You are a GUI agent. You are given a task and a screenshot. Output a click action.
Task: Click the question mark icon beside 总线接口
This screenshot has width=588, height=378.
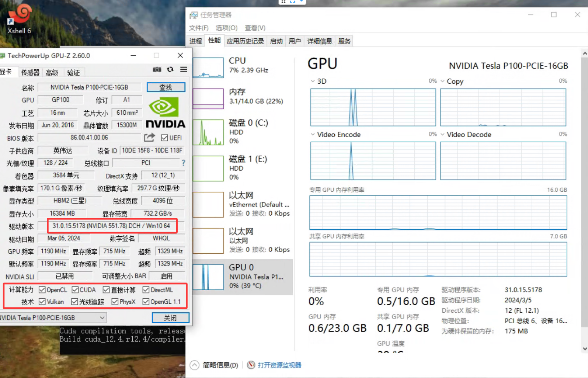[183, 163]
